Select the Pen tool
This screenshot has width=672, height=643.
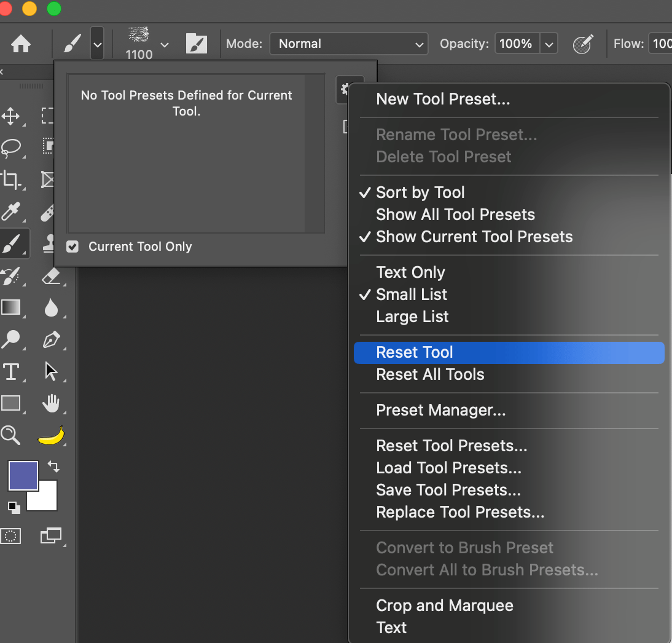(52, 339)
